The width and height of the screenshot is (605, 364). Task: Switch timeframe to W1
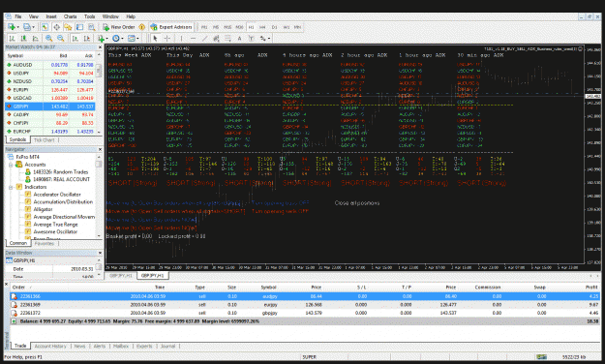click(287, 27)
